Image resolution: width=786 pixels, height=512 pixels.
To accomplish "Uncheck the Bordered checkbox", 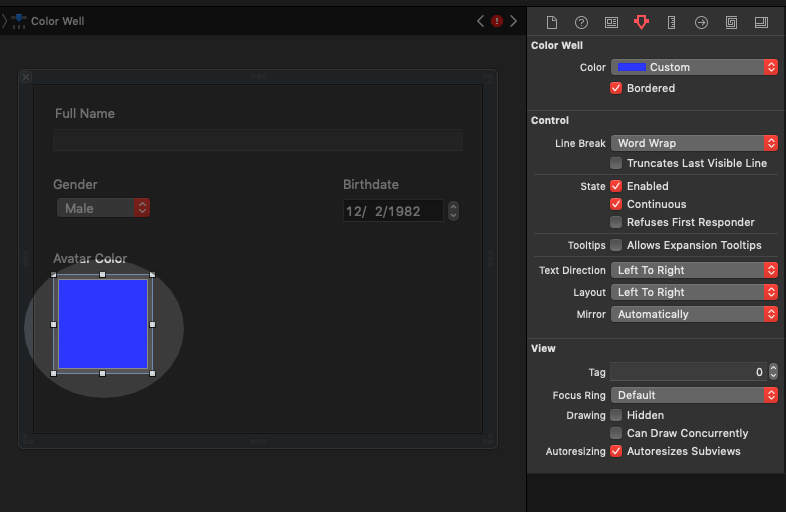I will pos(617,88).
